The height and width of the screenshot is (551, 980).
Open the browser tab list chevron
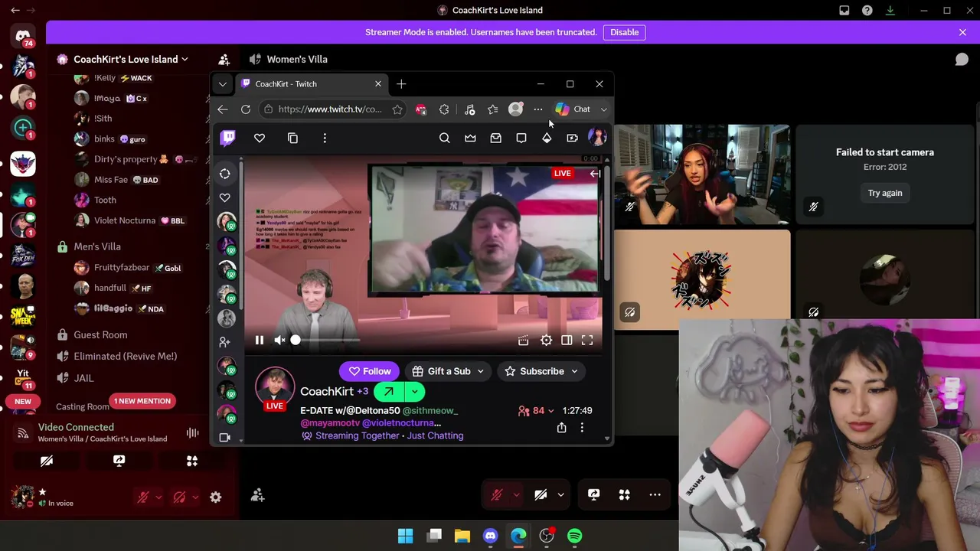(223, 84)
